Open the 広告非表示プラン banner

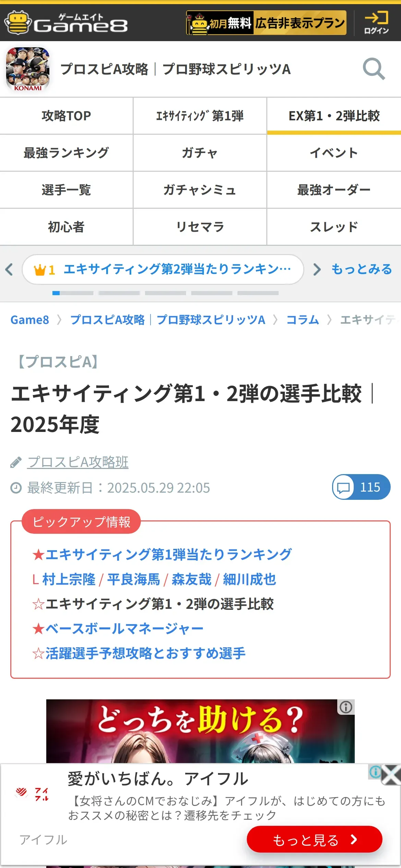pos(266,23)
